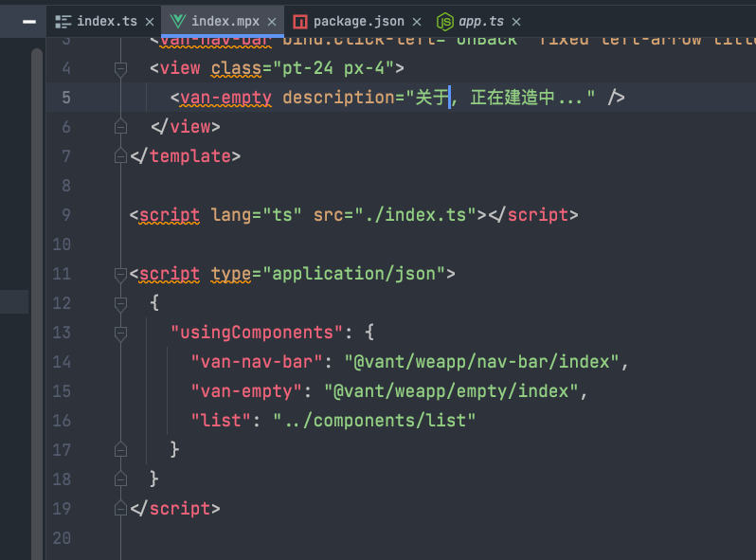Click fold end marker on line 18
This screenshot has height=560, width=756.
pos(120,479)
